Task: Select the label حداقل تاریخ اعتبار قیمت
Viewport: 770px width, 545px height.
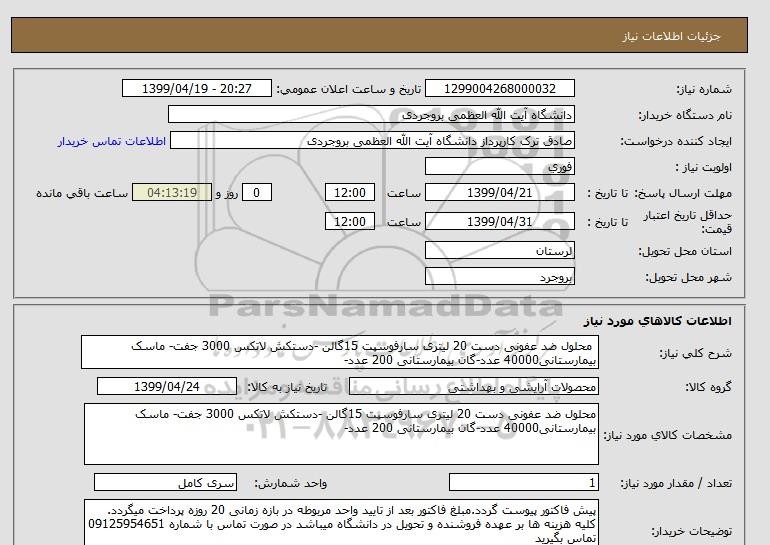Action: click(x=688, y=222)
